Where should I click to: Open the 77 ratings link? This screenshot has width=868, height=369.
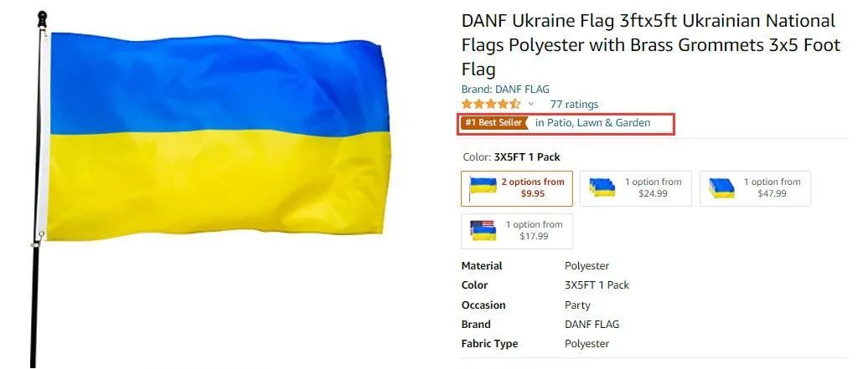[x=574, y=104]
